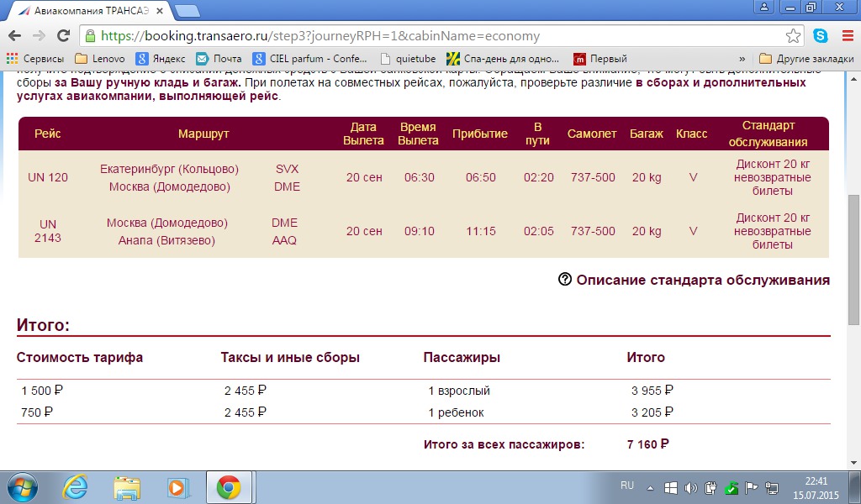Screen dimensions: 861x504
Task: Open the Chrome hamburger menu
Action: [x=848, y=36]
